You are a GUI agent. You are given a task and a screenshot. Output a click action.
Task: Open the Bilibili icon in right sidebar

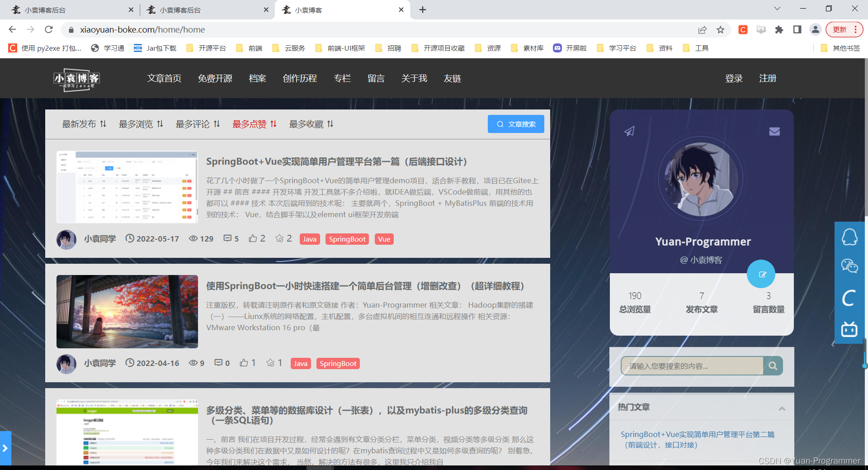[x=849, y=329]
